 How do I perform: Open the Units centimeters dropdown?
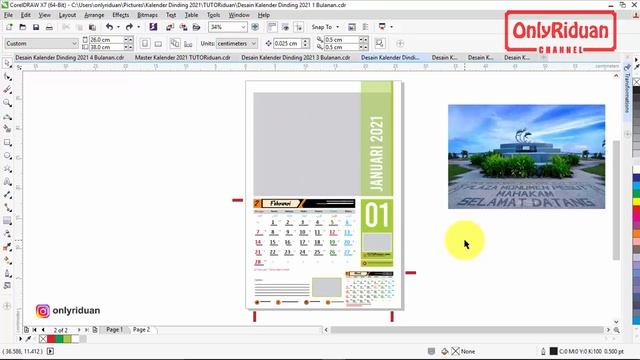coord(253,43)
